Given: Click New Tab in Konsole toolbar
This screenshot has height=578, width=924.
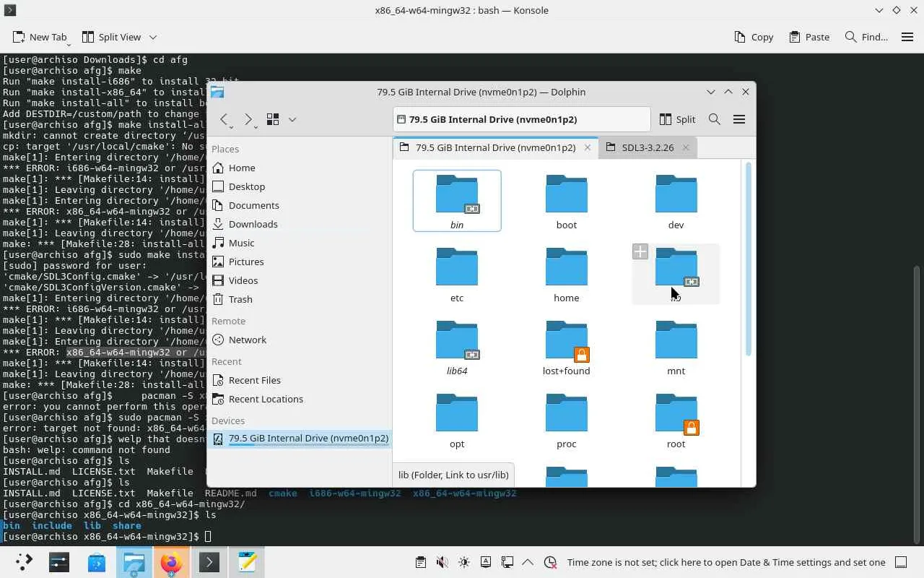Looking at the screenshot, I should (x=40, y=37).
